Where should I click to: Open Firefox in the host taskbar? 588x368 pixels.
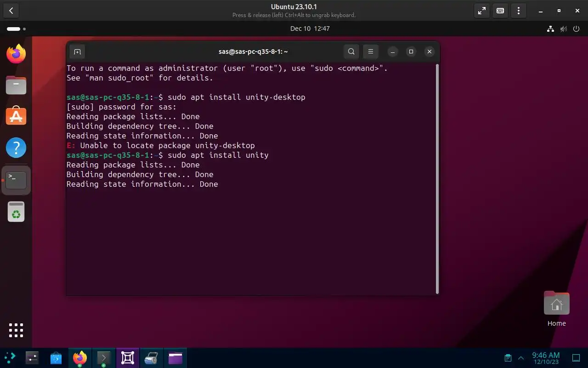click(x=80, y=357)
